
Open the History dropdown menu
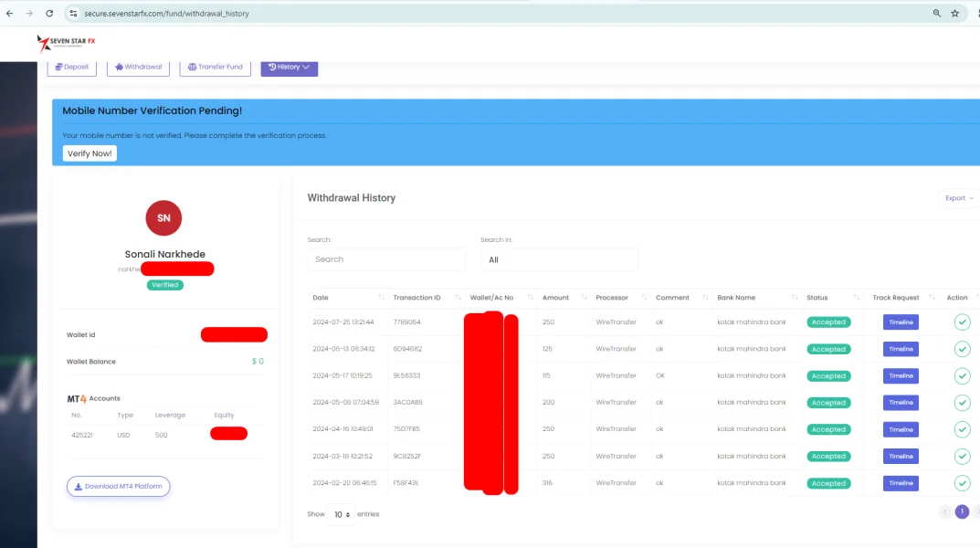tap(289, 67)
